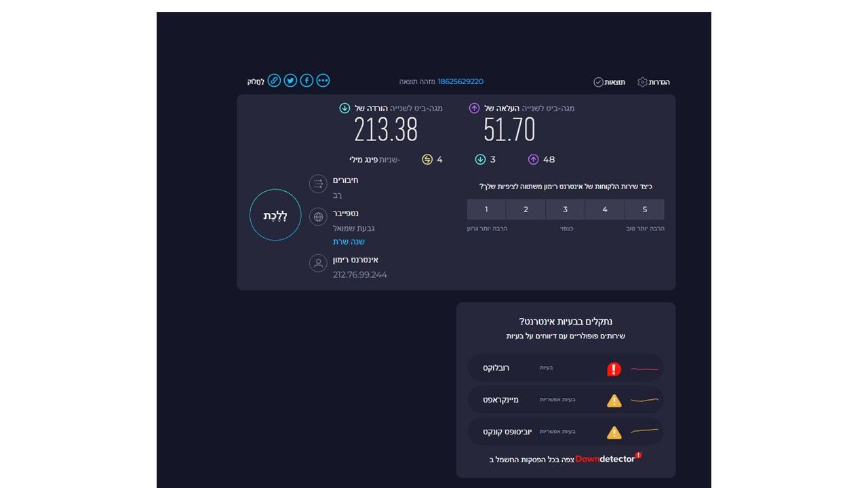The image size is (868, 488).
Task: Open more sharing options ellipsis icon
Action: point(323,81)
